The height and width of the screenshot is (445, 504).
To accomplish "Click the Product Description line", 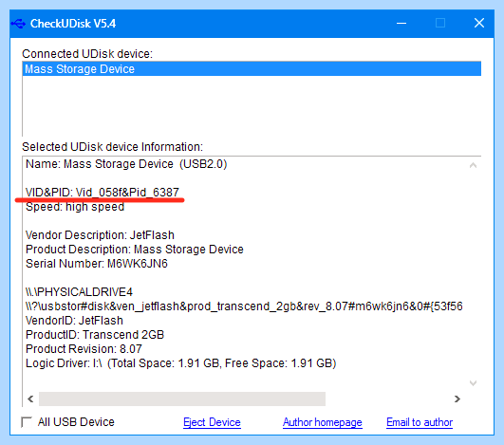I will pyautogui.click(x=135, y=250).
